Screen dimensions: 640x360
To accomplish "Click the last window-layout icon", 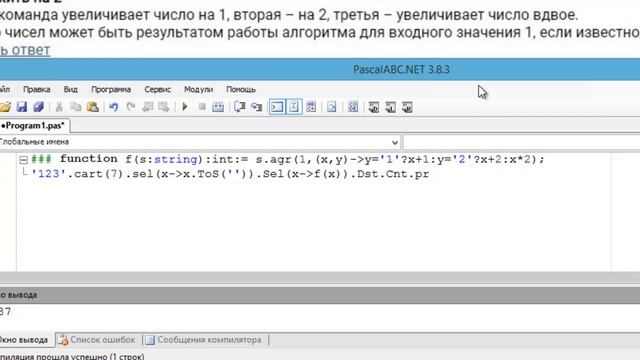I will click(x=407, y=107).
